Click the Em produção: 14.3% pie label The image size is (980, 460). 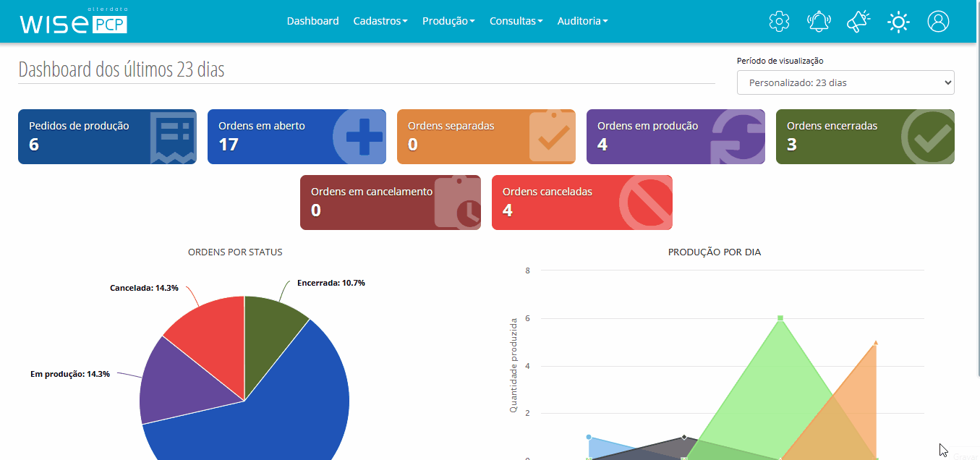pos(70,374)
